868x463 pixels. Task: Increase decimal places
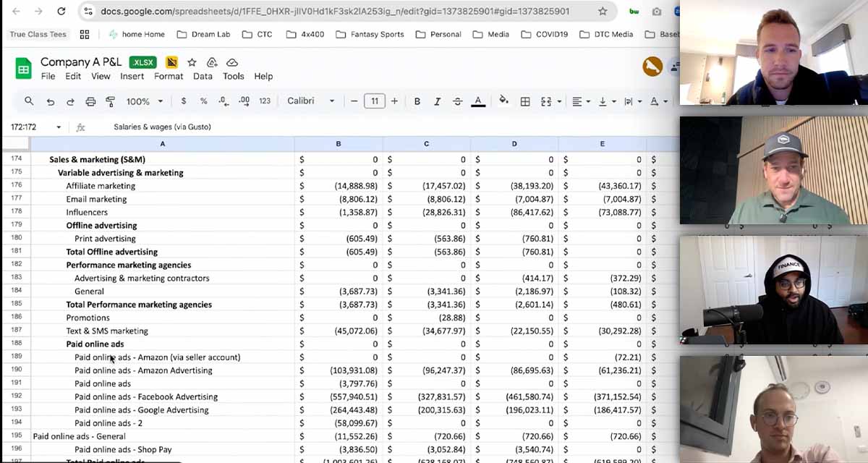[244, 101]
